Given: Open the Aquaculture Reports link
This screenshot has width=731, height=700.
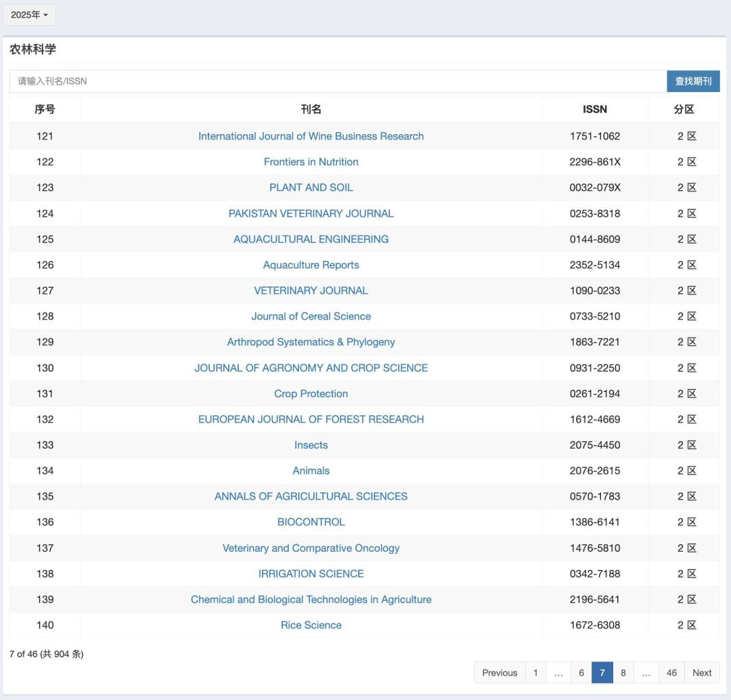Looking at the screenshot, I should click(x=311, y=265).
